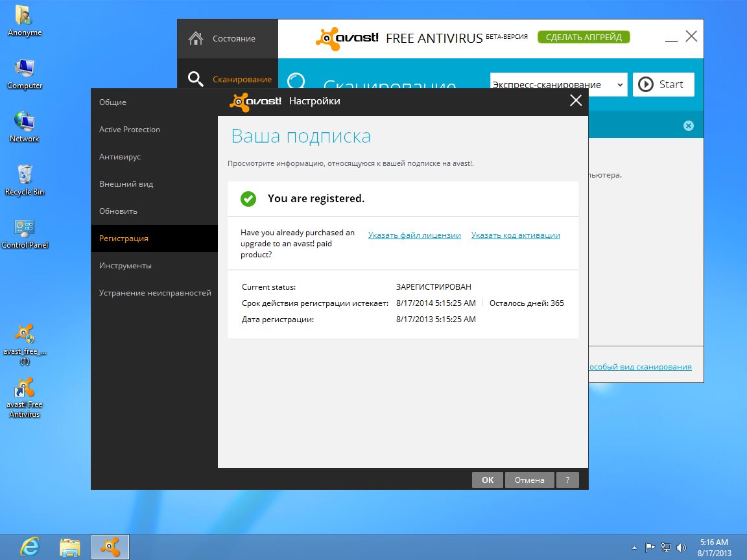Show hidden tray icons arrow
The height and width of the screenshot is (560, 747).
[634, 548]
